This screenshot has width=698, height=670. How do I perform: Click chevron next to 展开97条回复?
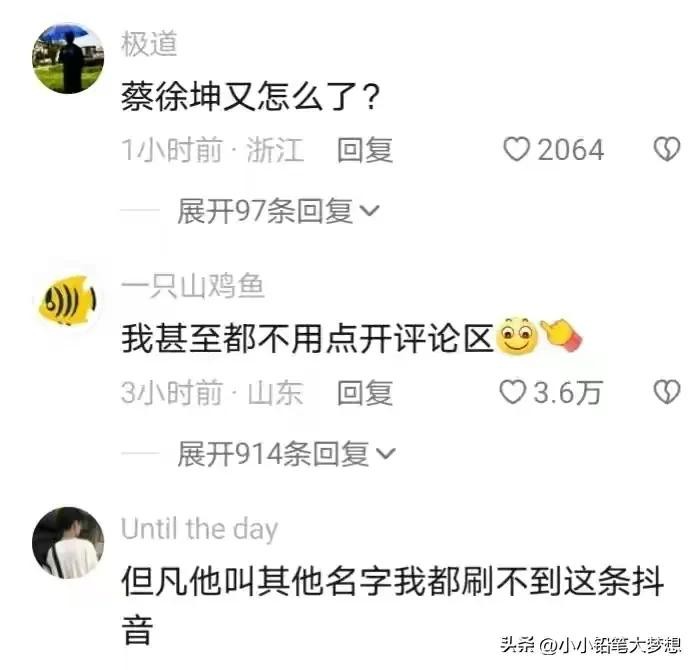click(x=369, y=211)
